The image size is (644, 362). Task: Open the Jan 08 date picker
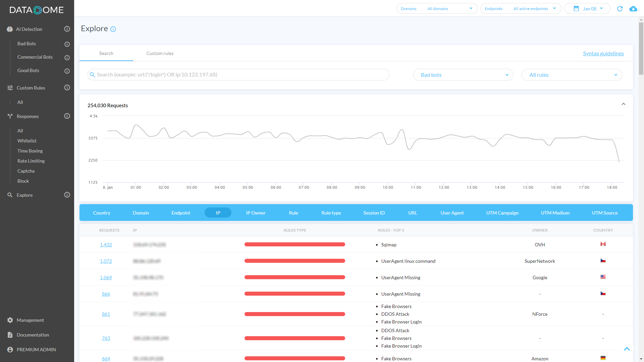pos(587,9)
